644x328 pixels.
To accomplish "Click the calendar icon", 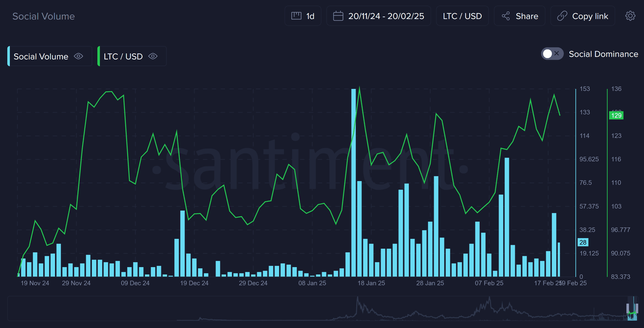I will coord(338,16).
